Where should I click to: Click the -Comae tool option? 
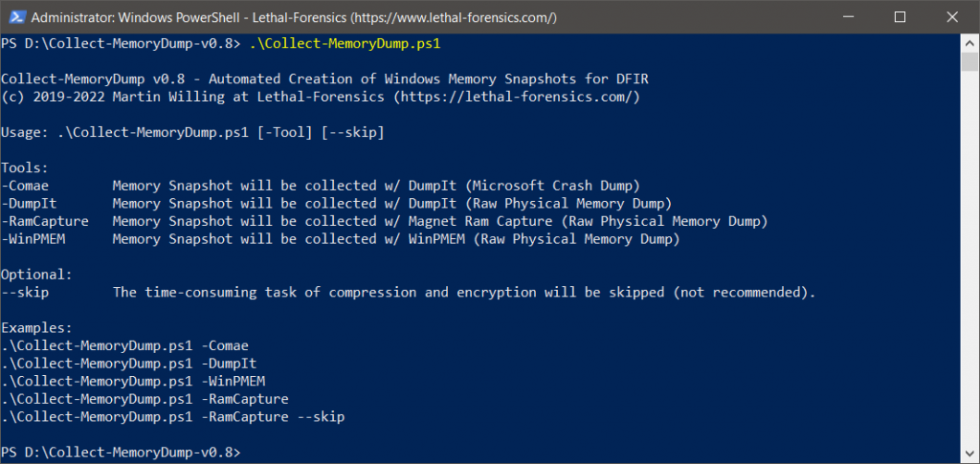coord(25,186)
